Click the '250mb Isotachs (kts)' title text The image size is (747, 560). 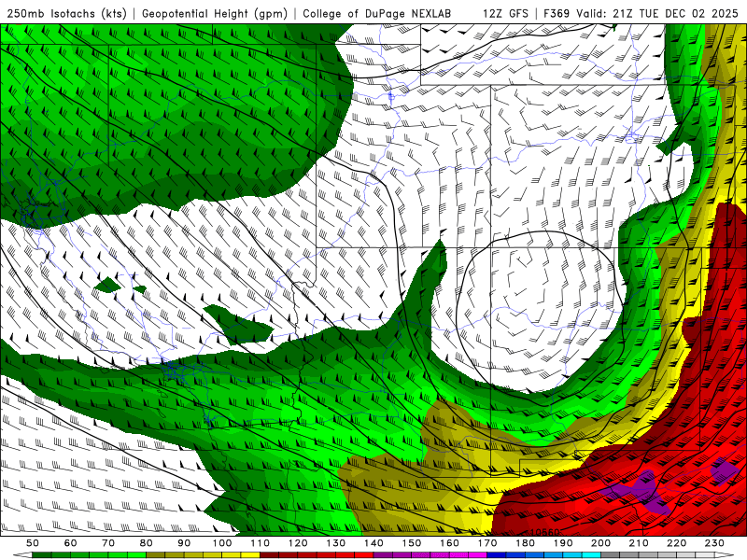click(66, 14)
